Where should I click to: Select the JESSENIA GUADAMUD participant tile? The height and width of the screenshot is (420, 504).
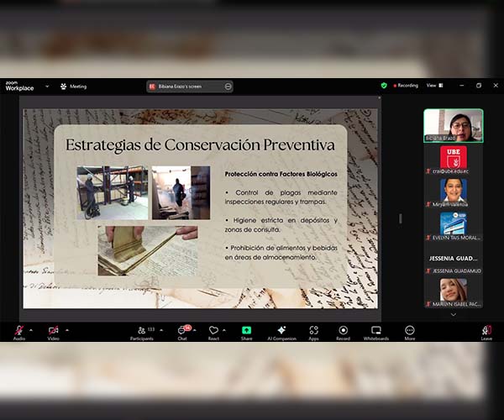tap(454, 260)
